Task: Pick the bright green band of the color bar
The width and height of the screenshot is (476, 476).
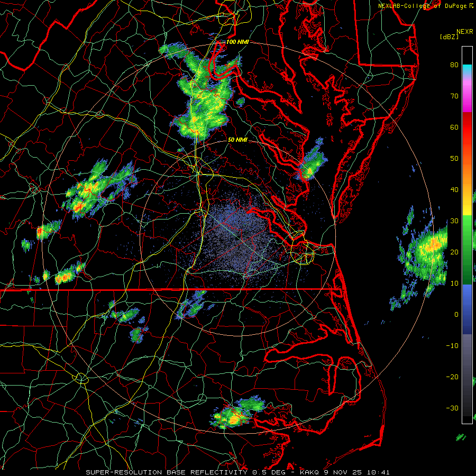Action: (467, 231)
